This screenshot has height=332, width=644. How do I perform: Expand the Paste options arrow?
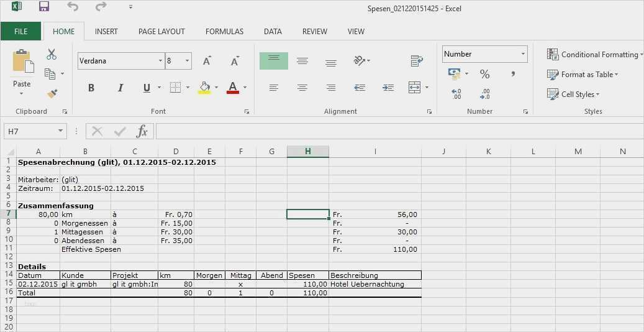(22, 94)
